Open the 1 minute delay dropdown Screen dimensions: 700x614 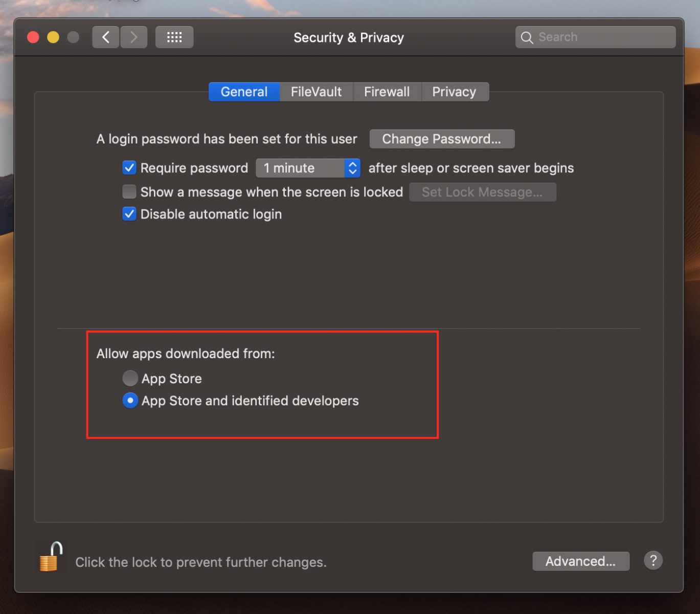(308, 168)
